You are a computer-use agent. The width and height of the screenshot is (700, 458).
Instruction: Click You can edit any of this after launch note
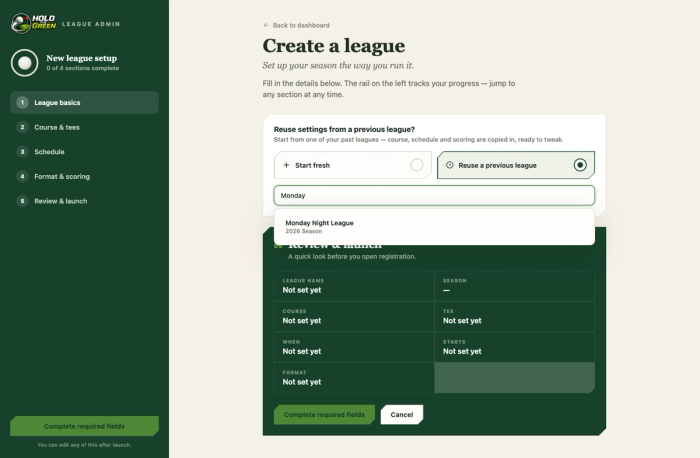84,445
